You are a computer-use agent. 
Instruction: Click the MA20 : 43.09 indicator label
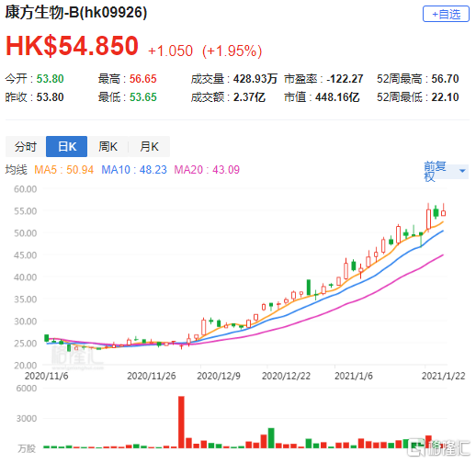tap(207, 170)
